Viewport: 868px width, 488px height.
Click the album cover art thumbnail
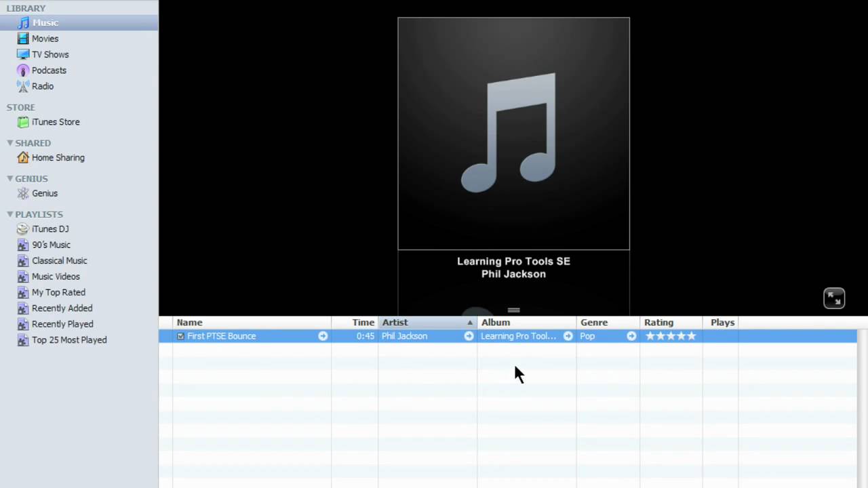[x=513, y=134]
